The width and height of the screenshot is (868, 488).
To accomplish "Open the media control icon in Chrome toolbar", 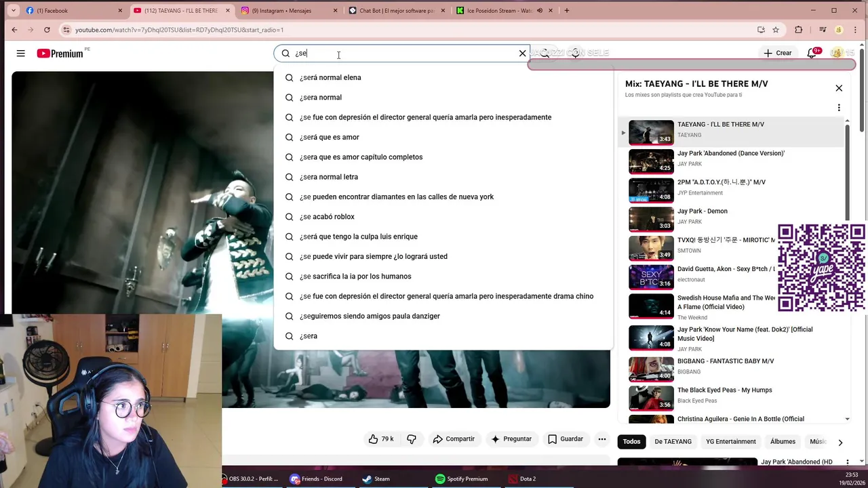I will 823,30.
